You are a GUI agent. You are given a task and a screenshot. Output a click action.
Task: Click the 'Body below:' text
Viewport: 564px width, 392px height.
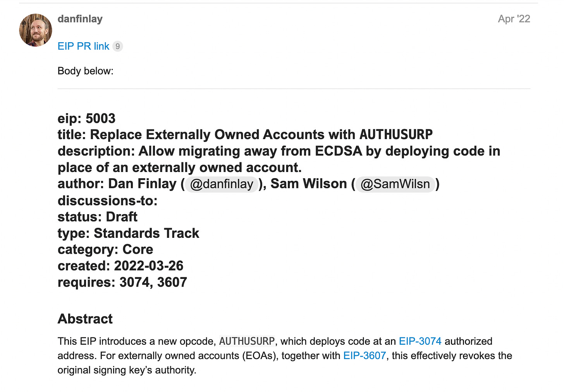(86, 71)
